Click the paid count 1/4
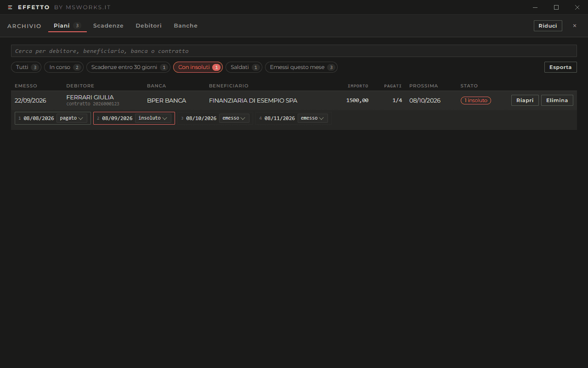This screenshot has height=368, width=588. tap(397, 100)
